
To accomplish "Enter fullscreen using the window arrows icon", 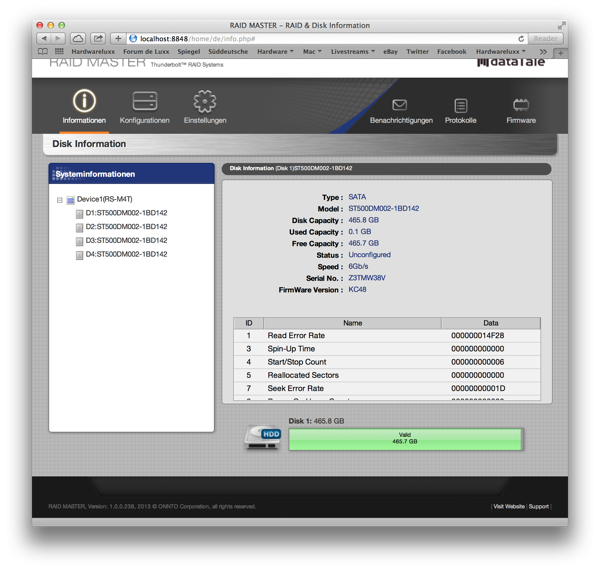I will pyautogui.click(x=561, y=26).
